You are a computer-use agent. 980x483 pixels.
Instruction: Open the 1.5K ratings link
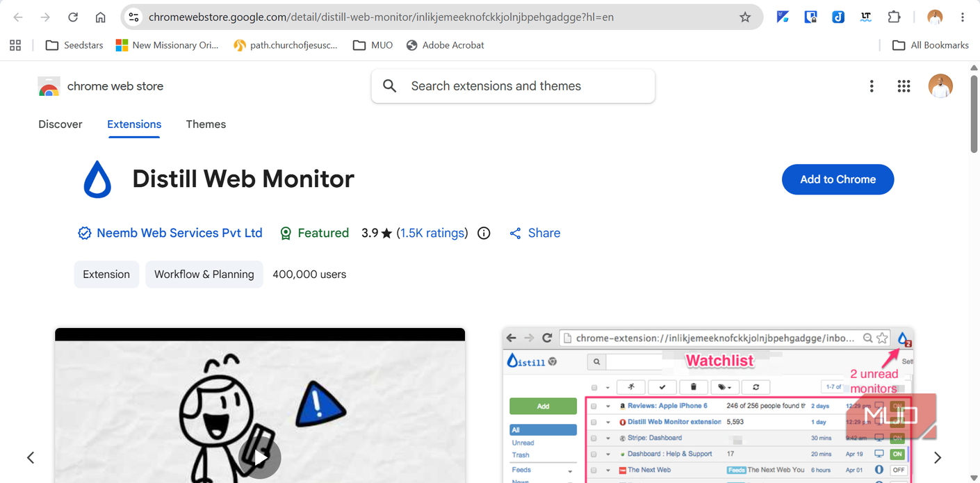pyautogui.click(x=432, y=234)
